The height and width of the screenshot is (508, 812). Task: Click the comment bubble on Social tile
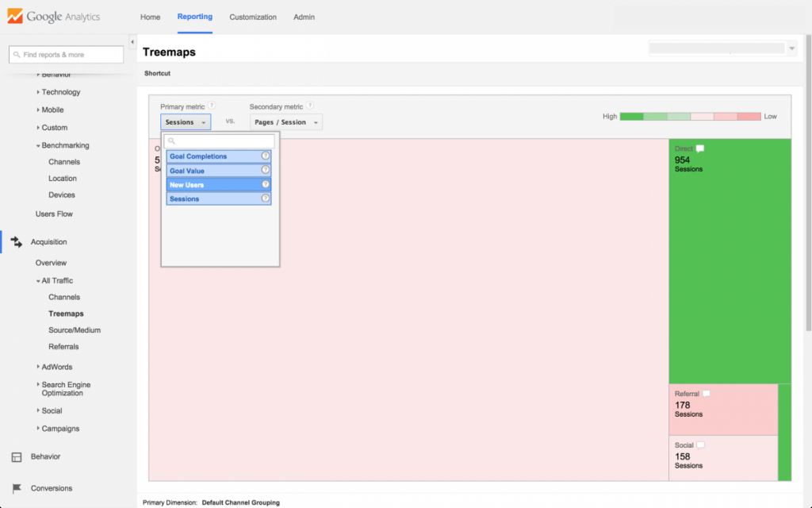[x=701, y=445]
